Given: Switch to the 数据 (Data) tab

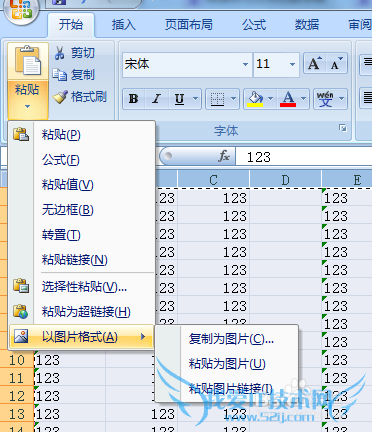Looking at the screenshot, I should click(x=307, y=25).
